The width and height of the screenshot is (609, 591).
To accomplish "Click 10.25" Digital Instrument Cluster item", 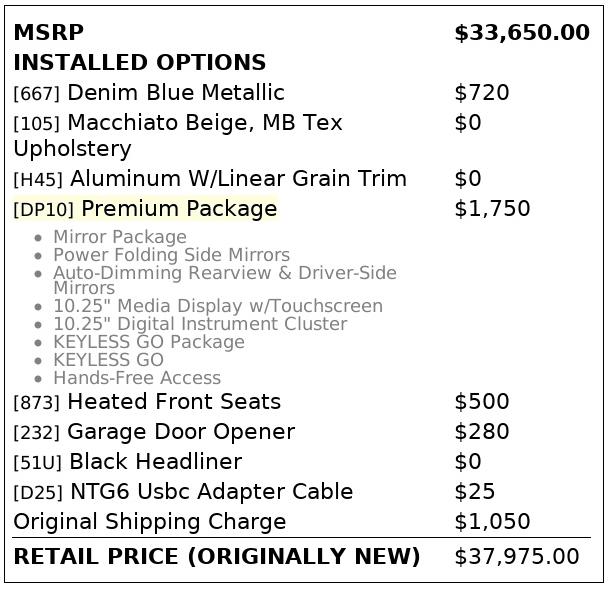I will click(x=200, y=324).
